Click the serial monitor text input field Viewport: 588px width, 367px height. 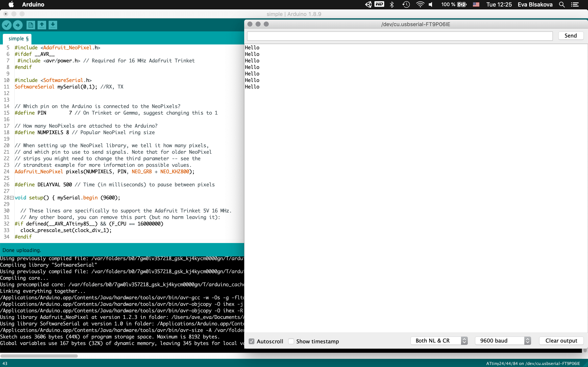[x=400, y=36]
